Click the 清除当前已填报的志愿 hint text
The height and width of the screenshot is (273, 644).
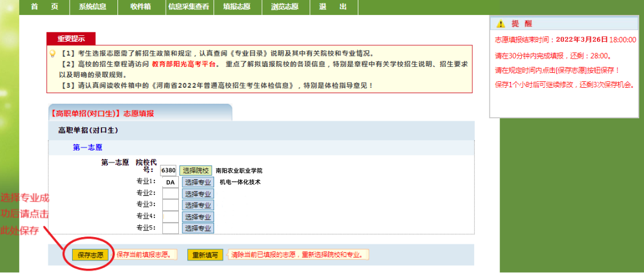298,255
